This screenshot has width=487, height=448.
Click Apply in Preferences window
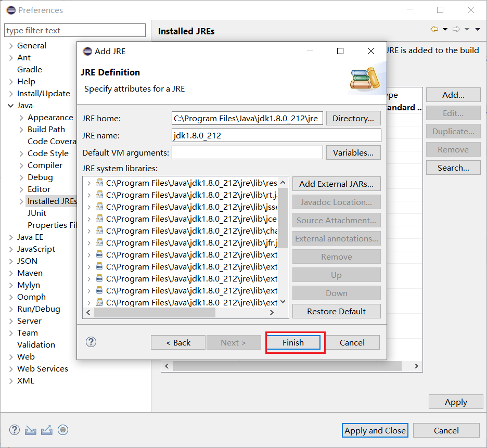[x=456, y=402]
